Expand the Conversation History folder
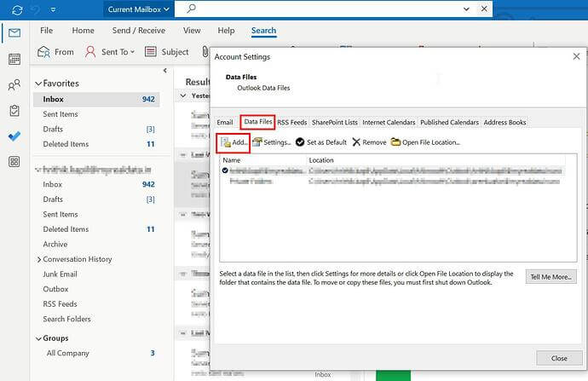The width and height of the screenshot is (588, 381). [x=39, y=259]
